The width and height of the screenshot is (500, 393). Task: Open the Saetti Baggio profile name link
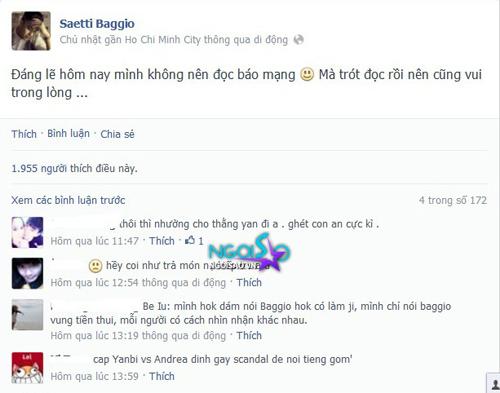click(97, 24)
